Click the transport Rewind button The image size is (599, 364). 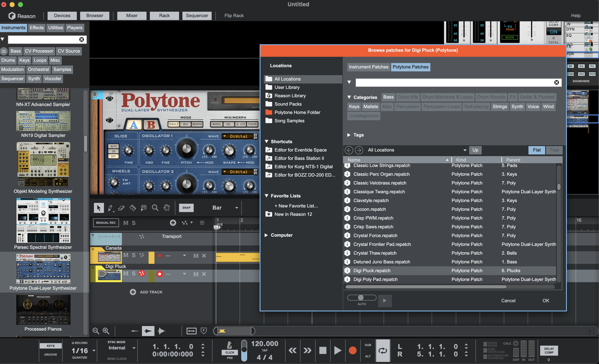(293, 350)
